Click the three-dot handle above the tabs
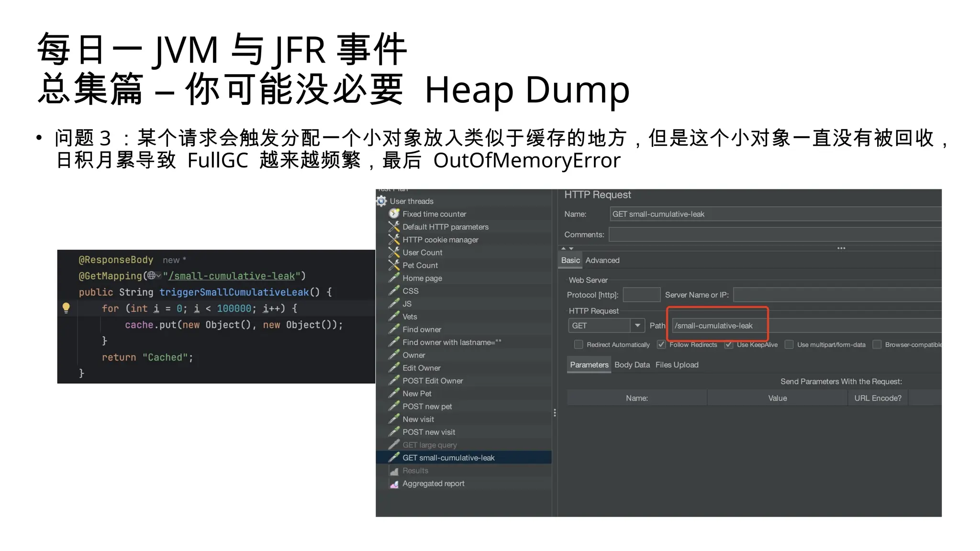Image resolution: width=980 pixels, height=551 pixels. (x=841, y=248)
